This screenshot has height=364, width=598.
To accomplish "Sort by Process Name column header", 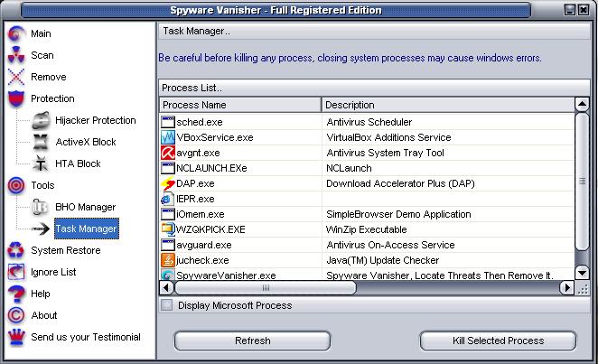I will tap(240, 105).
